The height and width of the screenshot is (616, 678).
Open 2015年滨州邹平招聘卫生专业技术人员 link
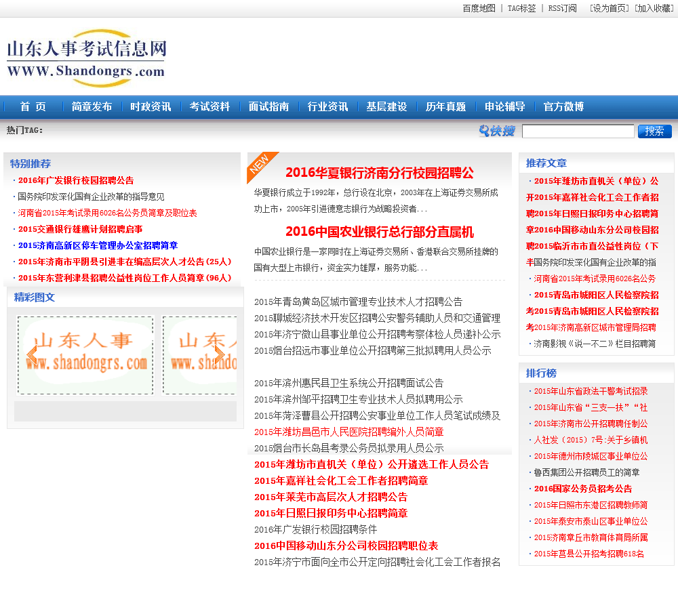[x=358, y=399]
